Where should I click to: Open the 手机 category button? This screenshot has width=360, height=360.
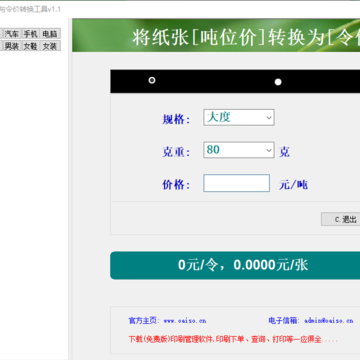point(31,34)
